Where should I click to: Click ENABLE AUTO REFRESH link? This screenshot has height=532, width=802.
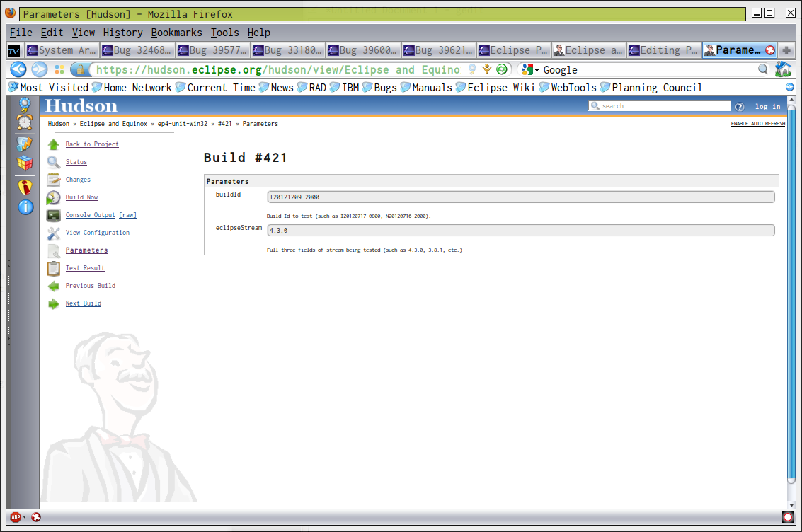[x=757, y=124]
